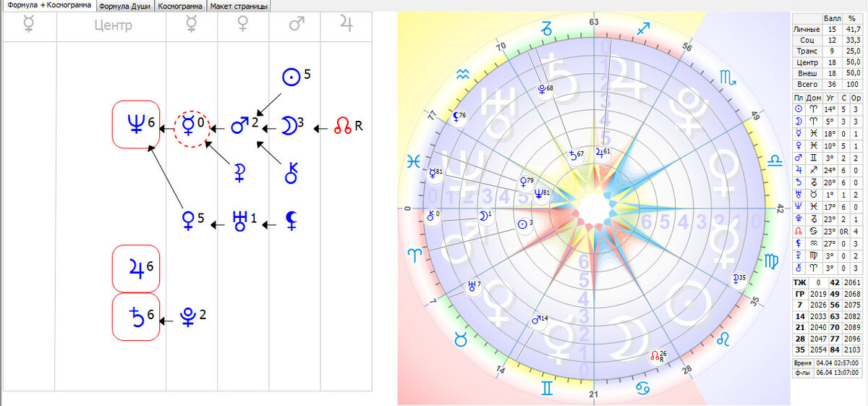This screenshot has width=868, height=406.
Task: Select the Макет страницы tab
Action: coord(239,6)
